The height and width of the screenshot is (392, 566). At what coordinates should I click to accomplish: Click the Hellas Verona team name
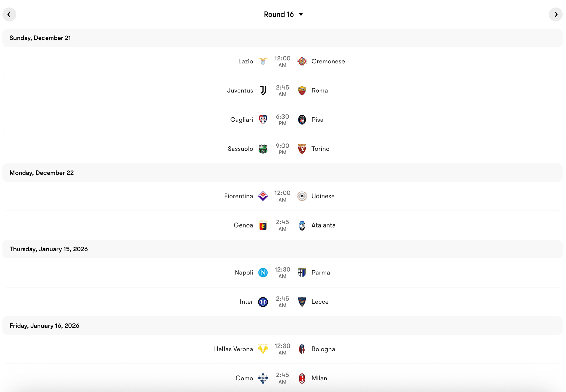click(x=233, y=349)
